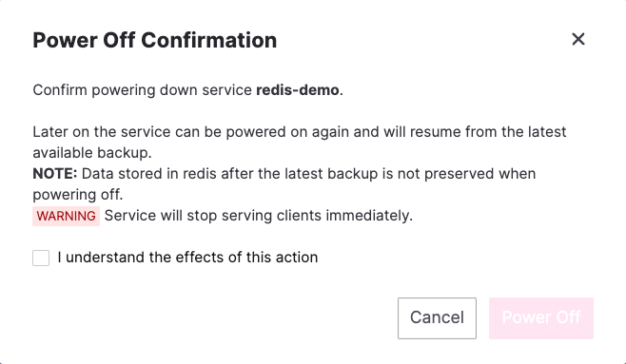Click the word "immediately." in the warning
The width and height of the screenshot is (626, 364).
(369, 216)
